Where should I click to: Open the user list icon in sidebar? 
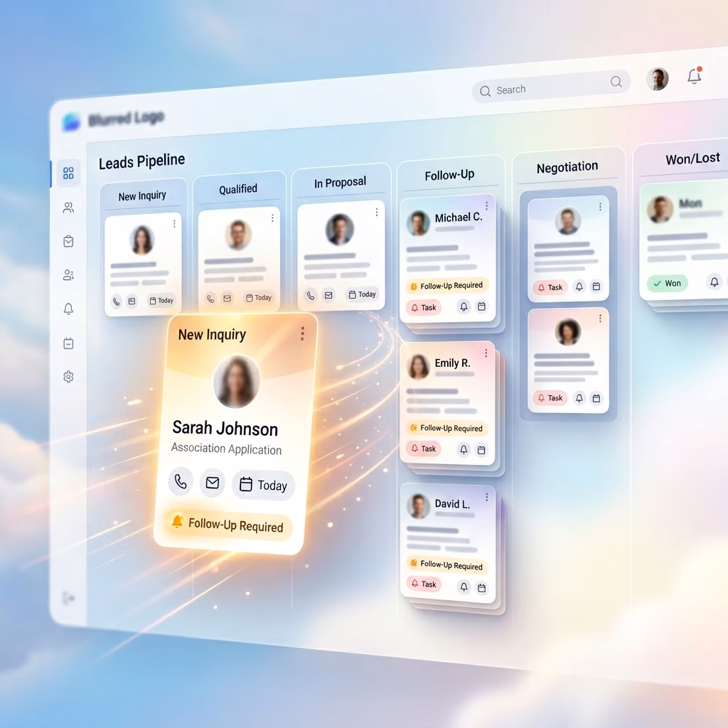click(x=68, y=275)
